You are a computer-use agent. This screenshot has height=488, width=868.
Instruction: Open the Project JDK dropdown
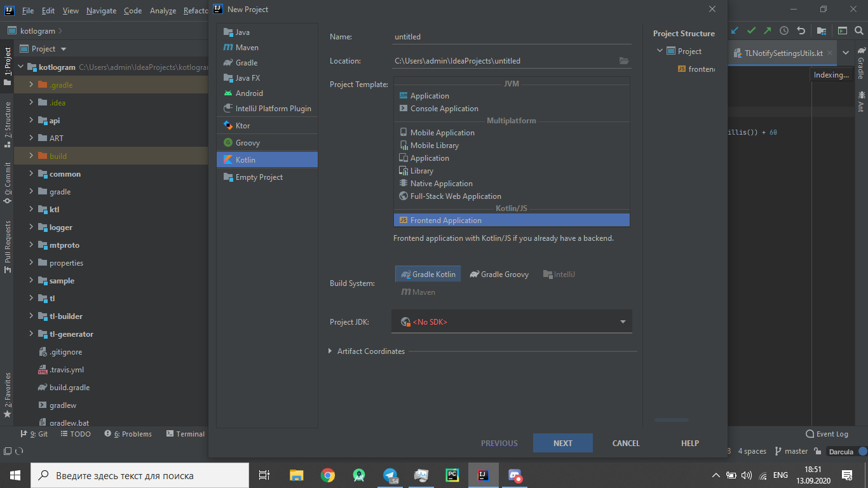coord(512,322)
